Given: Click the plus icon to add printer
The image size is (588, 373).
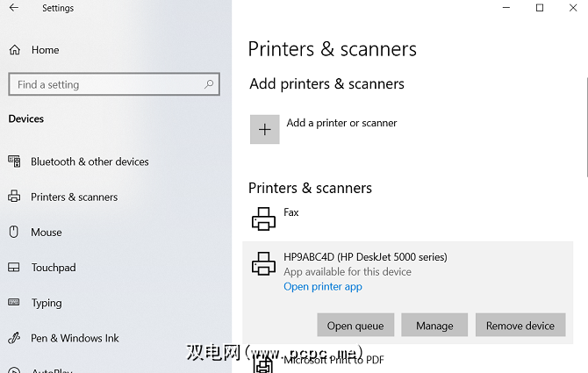Looking at the screenshot, I should coord(265,129).
